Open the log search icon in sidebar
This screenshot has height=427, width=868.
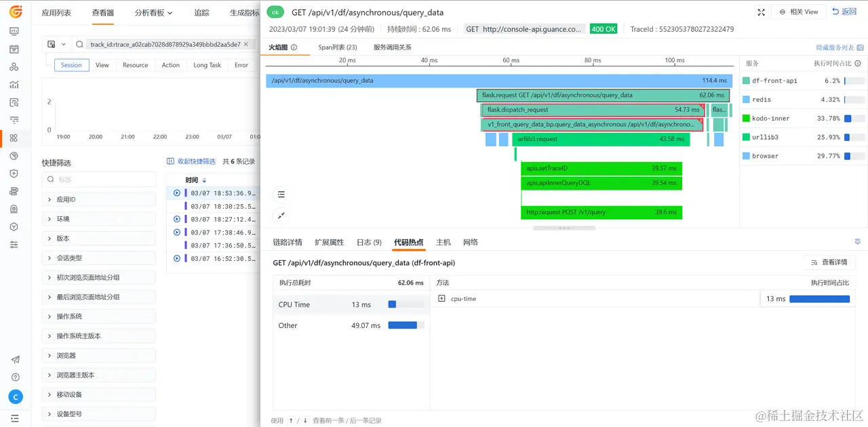(14, 102)
